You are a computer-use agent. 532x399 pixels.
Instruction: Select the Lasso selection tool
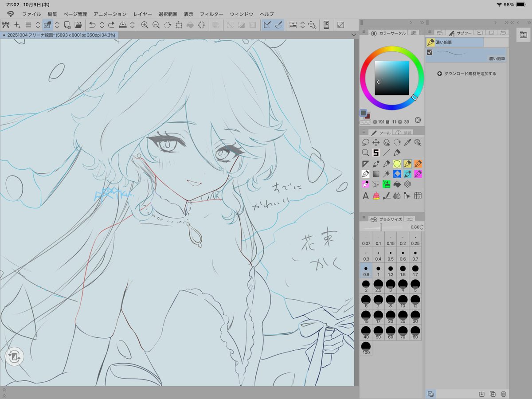(x=366, y=142)
